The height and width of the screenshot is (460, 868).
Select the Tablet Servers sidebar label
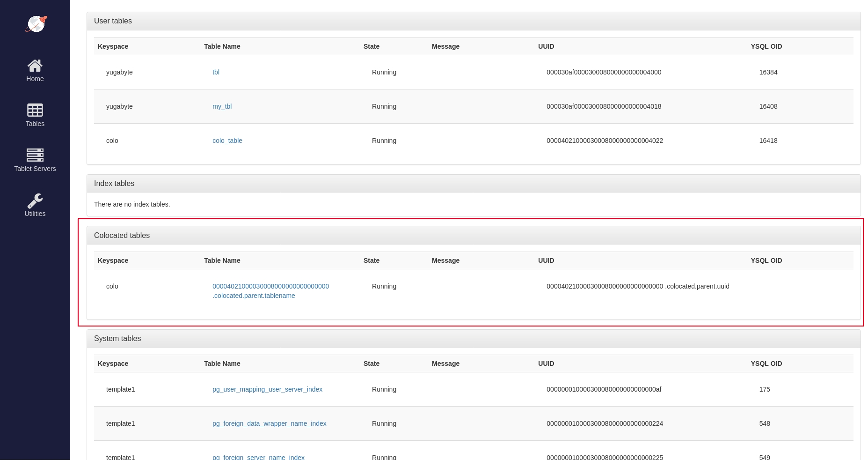[x=35, y=169]
